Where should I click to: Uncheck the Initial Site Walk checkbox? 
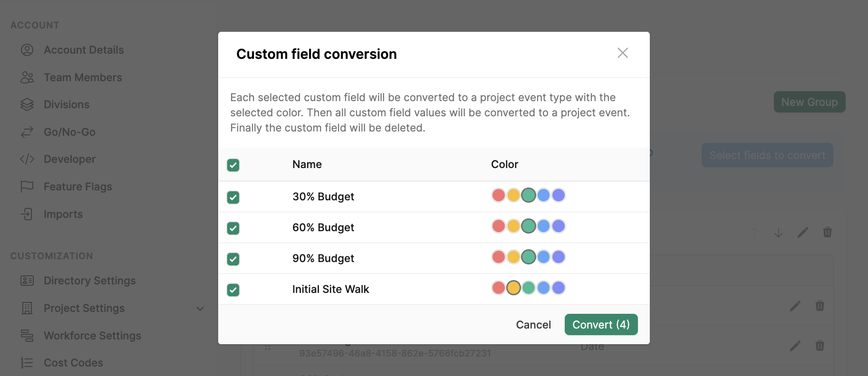coord(233,290)
